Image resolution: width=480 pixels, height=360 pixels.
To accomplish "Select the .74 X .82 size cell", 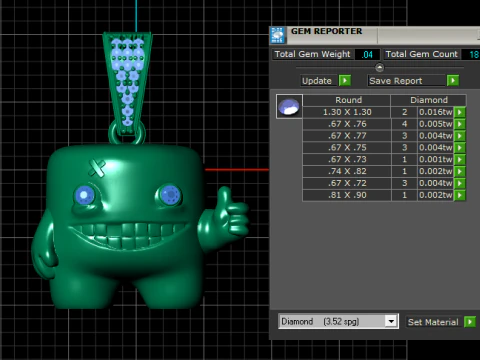I will pos(347,171).
